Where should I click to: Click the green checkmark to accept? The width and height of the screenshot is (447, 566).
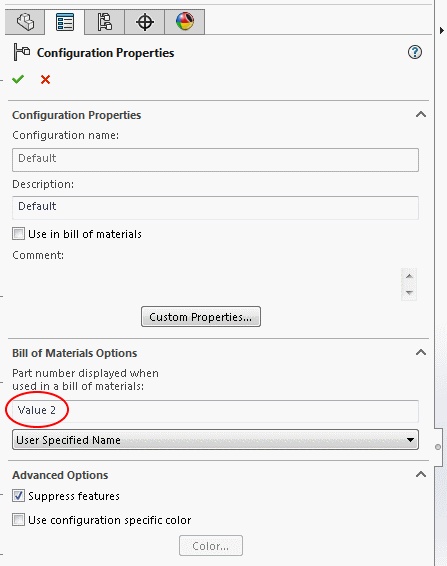point(18,79)
